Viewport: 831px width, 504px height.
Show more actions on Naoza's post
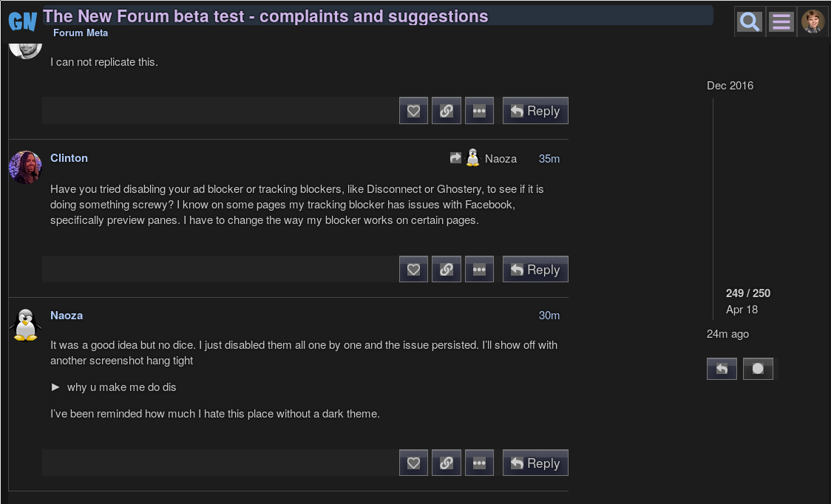(x=478, y=463)
